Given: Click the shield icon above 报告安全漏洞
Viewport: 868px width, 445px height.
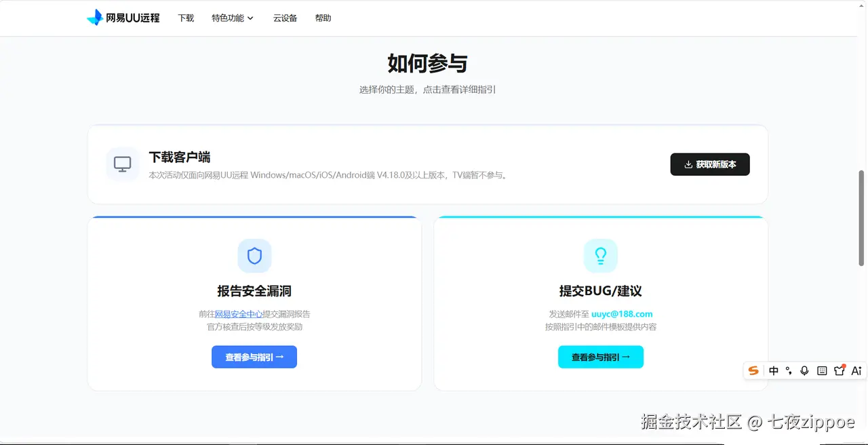Looking at the screenshot, I should pos(255,256).
